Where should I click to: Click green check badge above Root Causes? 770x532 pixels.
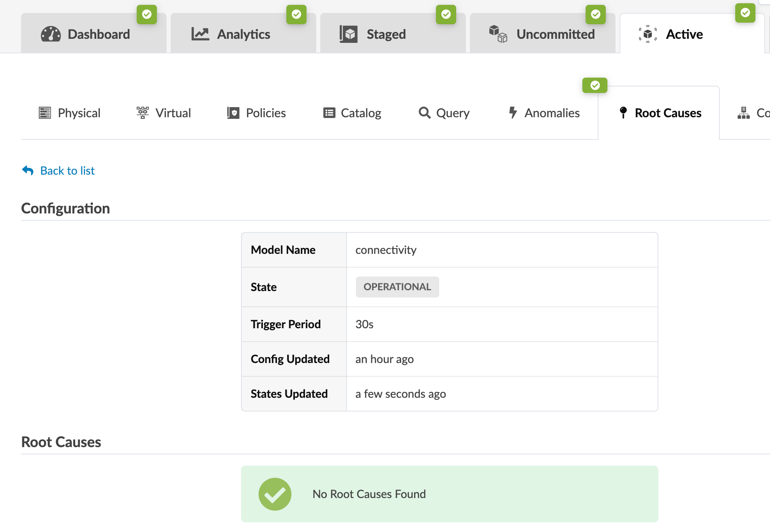(594, 85)
